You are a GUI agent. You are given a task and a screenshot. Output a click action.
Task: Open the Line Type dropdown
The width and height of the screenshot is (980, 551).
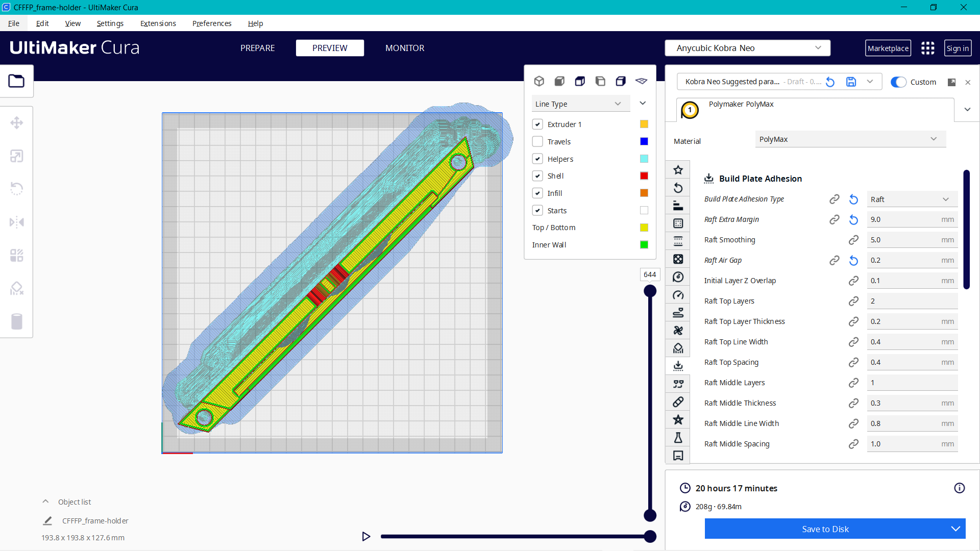[580, 104]
